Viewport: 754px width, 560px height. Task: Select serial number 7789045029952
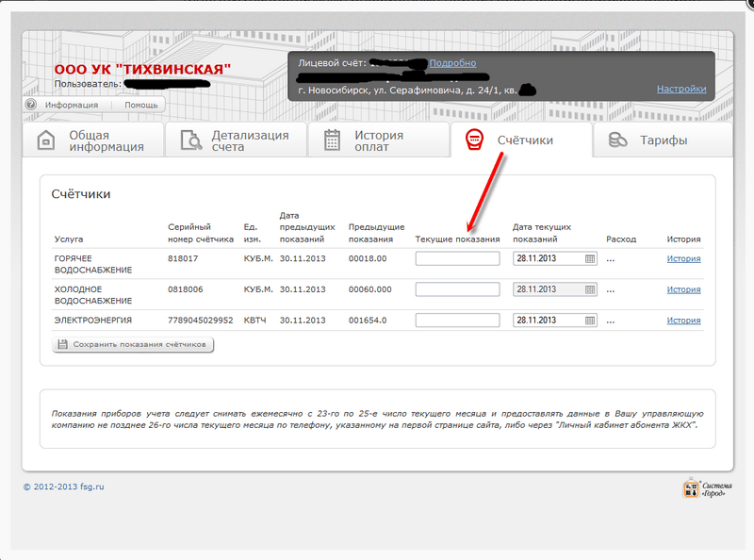[x=201, y=321]
